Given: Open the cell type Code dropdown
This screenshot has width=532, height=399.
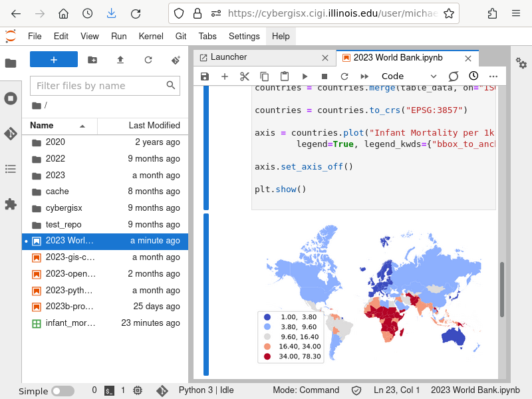Looking at the screenshot, I should click(408, 76).
